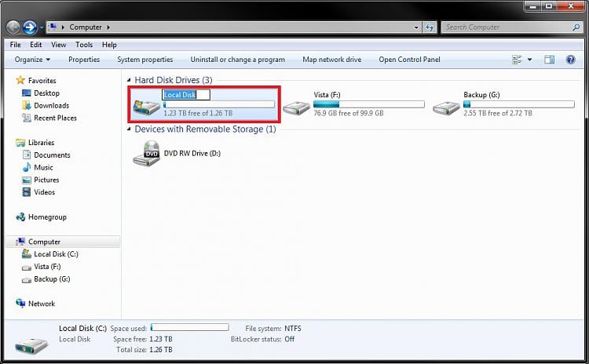Click System properties
589x364 pixels.
(145, 60)
